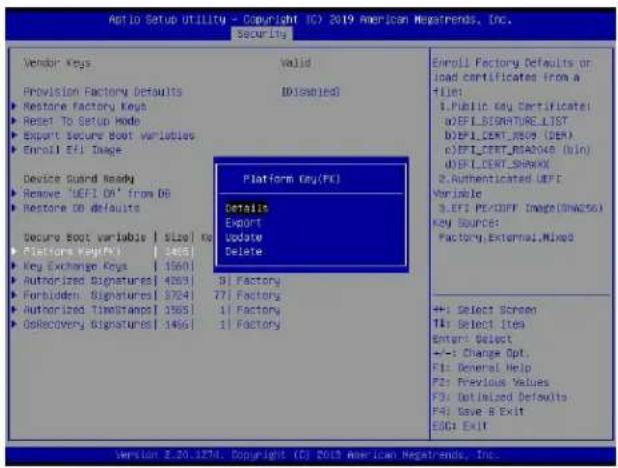Open Export Secure Boot variables entry
The height and width of the screenshot is (468, 618).
tap(109, 136)
